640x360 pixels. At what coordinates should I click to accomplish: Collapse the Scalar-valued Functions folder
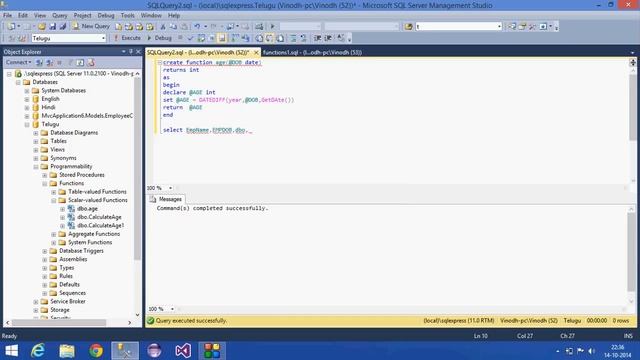coord(54,200)
